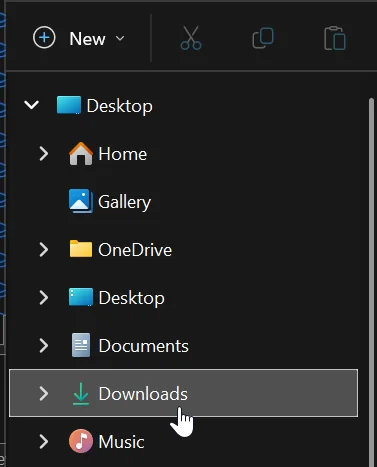Open the Home house icon

pyautogui.click(x=81, y=153)
